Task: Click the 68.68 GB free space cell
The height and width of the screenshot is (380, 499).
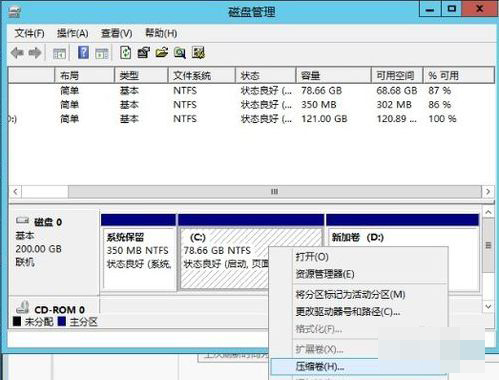Action: [397, 91]
